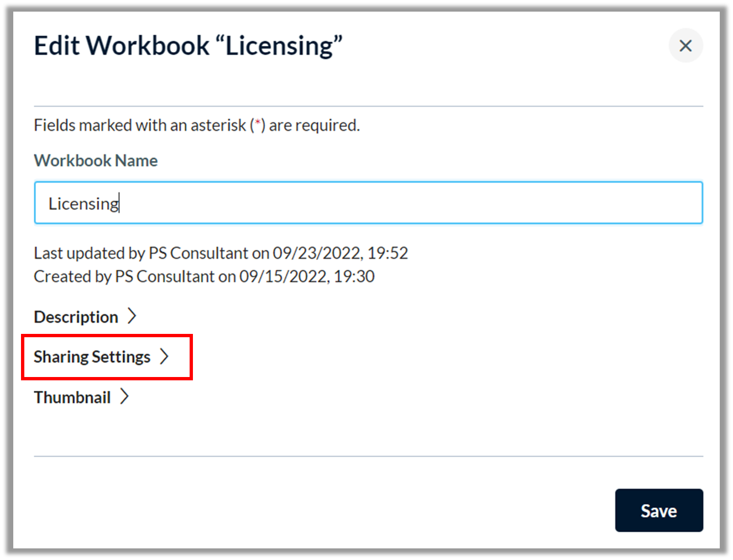Image resolution: width=733 pixels, height=560 pixels.
Task: Click empty space inside the Workbook Name box
Action: 409,203
